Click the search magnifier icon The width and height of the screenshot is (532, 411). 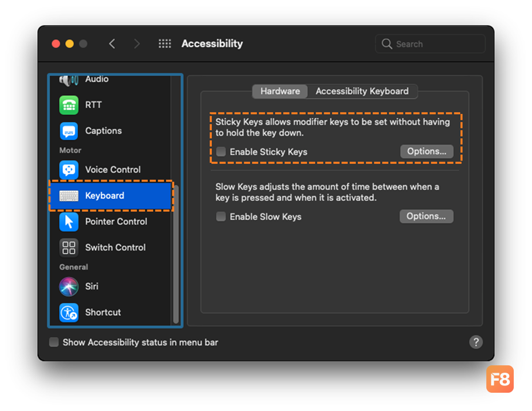pyautogui.click(x=387, y=44)
